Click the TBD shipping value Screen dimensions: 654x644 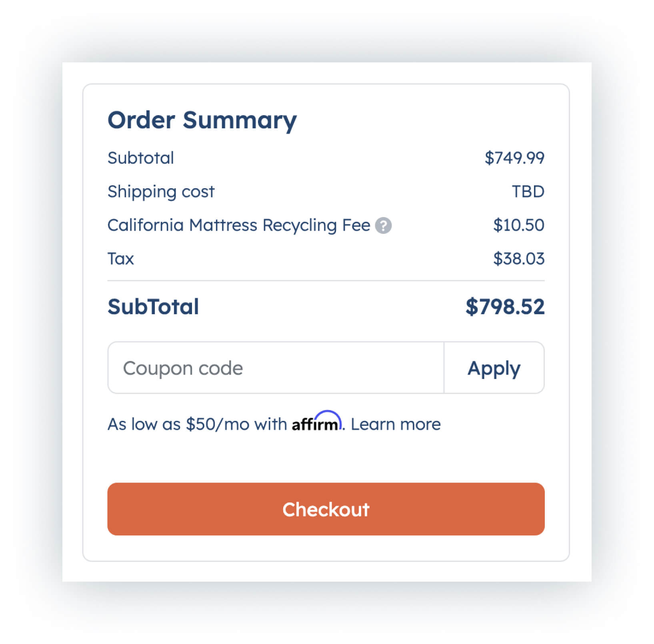[528, 191]
